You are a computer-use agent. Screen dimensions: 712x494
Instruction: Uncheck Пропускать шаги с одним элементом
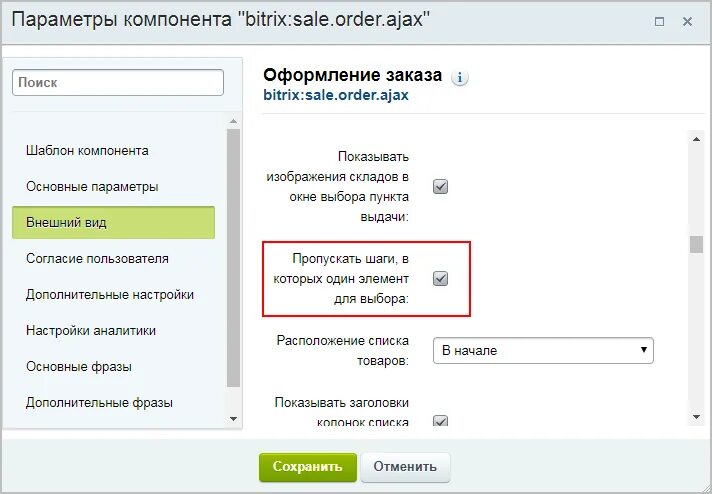tap(440, 278)
